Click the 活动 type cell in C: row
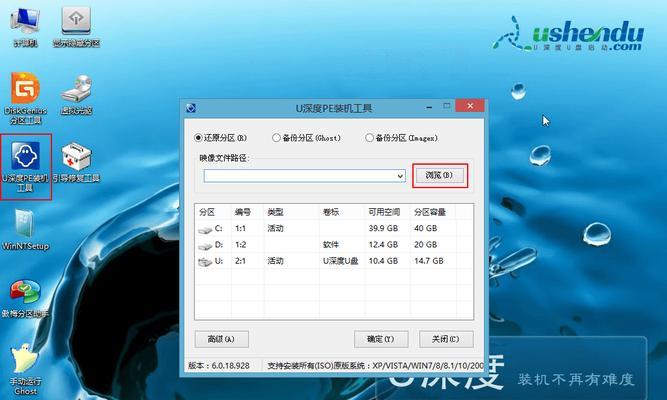The image size is (667, 400). [x=275, y=229]
